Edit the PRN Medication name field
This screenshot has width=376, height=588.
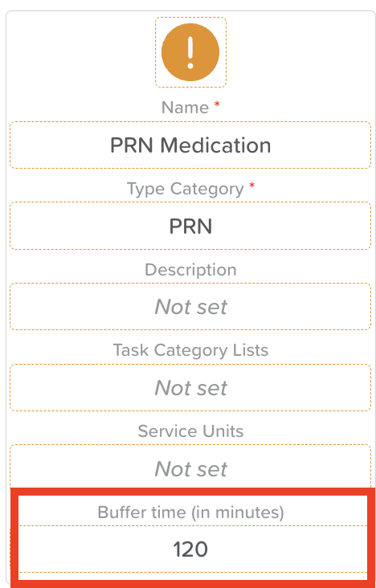click(x=190, y=145)
